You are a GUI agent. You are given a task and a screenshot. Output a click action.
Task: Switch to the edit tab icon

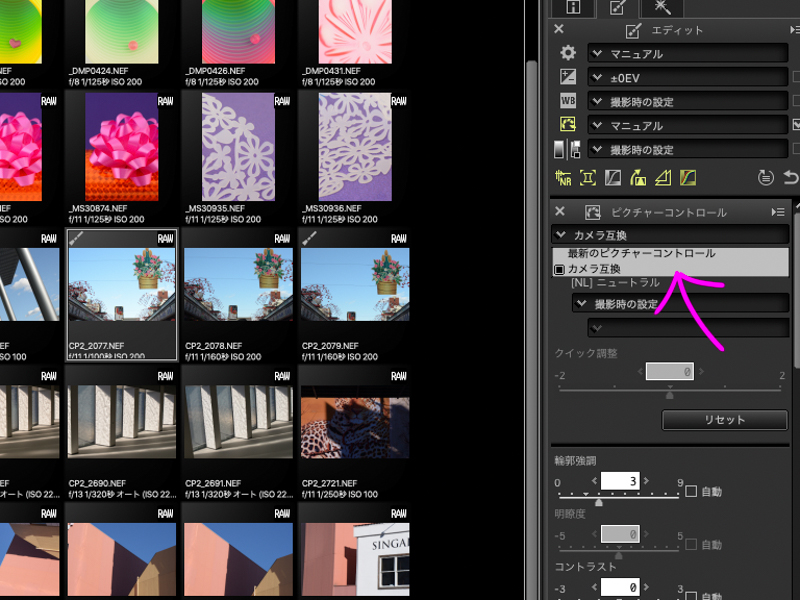[617, 7]
